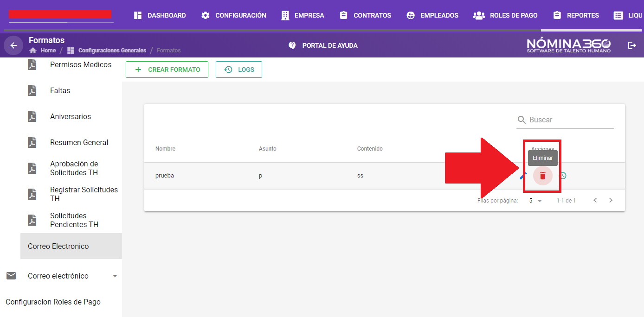Open Configuracion Roles de Pago item

(x=53, y=302)
